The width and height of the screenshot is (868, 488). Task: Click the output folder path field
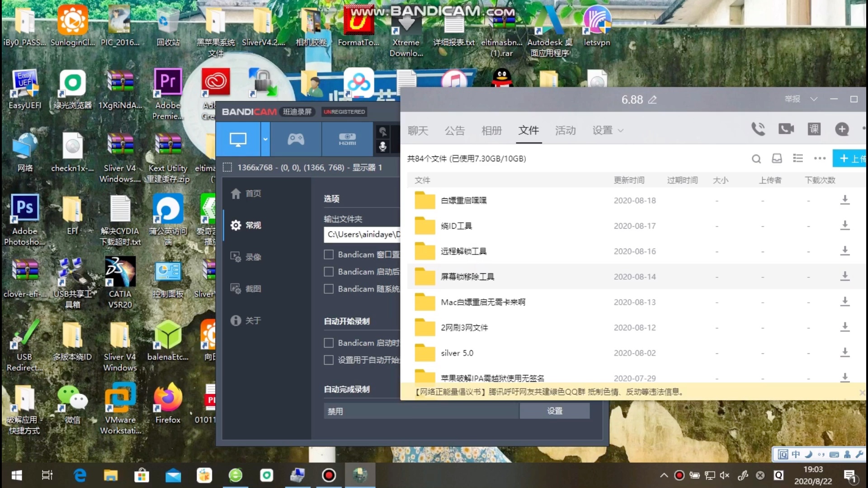click(362, 235)
